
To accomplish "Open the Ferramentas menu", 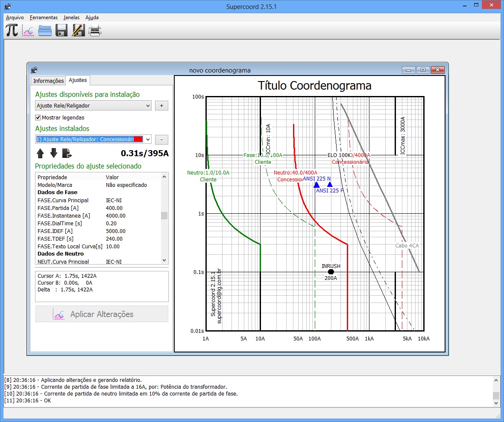I will pos(44,17).
